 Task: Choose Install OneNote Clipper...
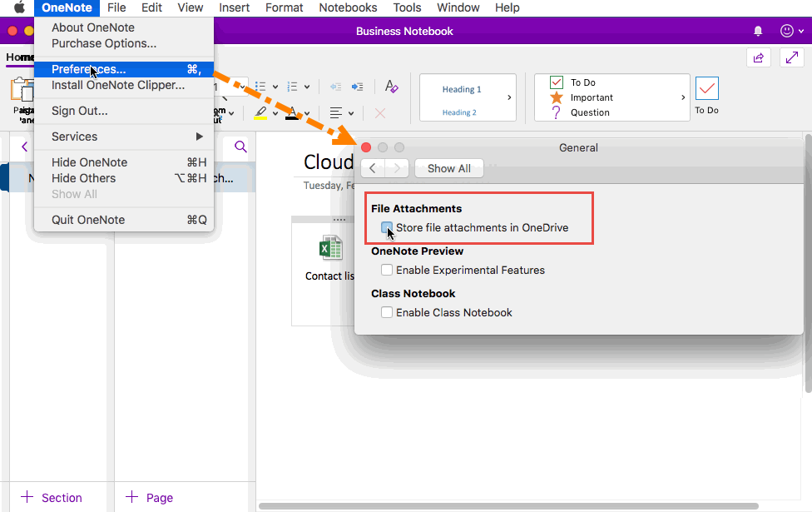[124, 85]
